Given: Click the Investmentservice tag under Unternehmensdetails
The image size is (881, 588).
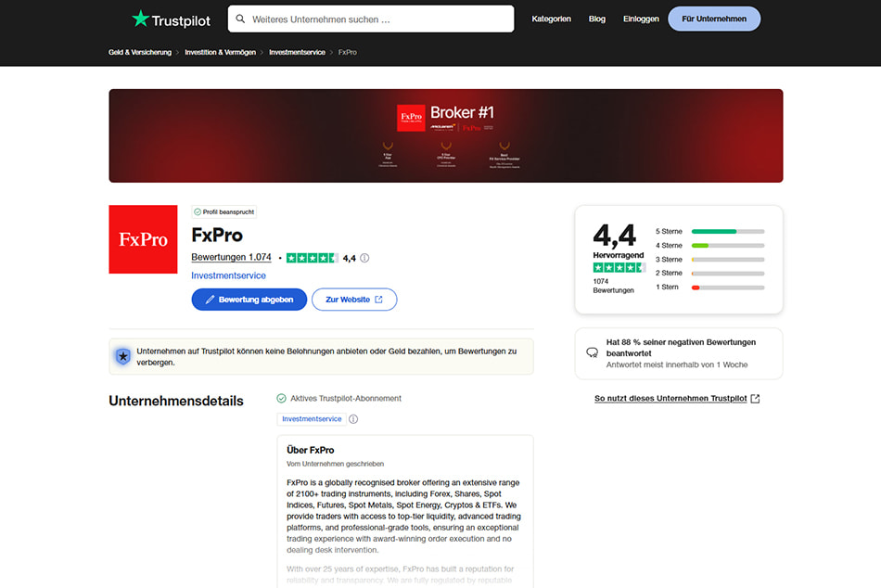Looking at the screenshot, I should point(312,419).
